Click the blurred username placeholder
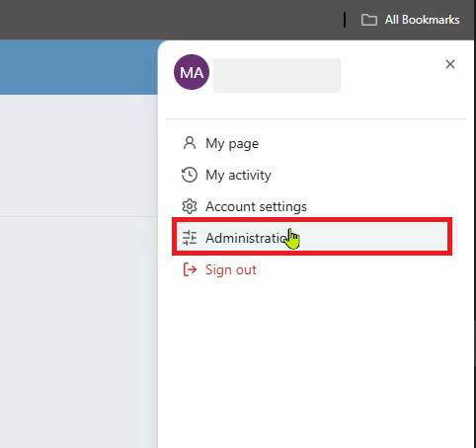This screenshot has height=448, width=476. (277, 75)
